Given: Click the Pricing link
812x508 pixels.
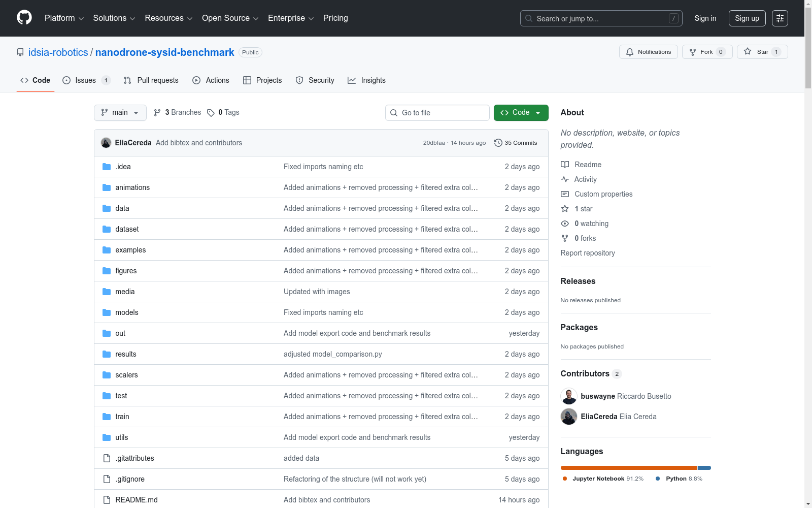Looking at the screenshot, I should point(335,18).
